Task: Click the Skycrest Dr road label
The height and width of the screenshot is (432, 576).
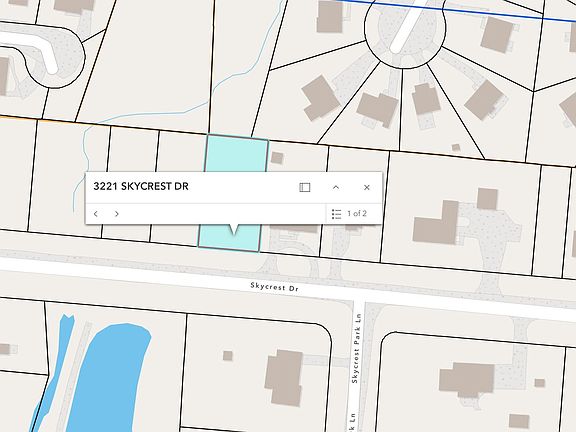Action: click(x=274, y=287)
